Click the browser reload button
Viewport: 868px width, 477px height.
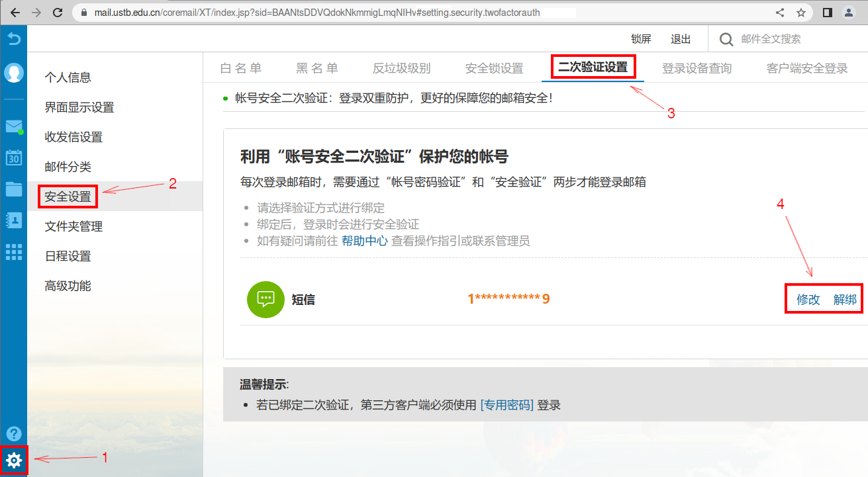pyautogui.click(x=58, y=13)
